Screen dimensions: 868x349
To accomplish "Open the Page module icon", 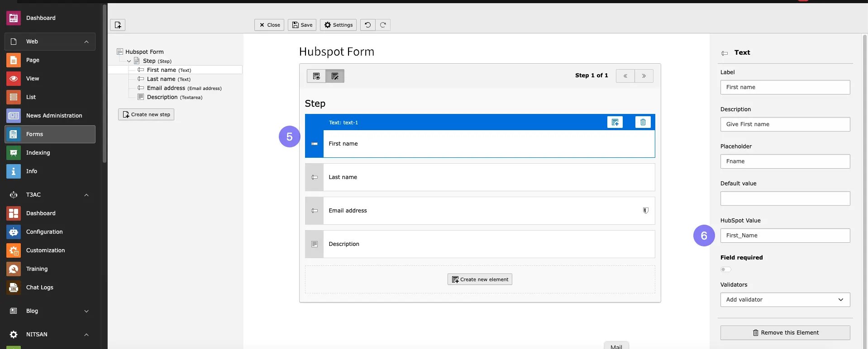I will coord(14,60).
